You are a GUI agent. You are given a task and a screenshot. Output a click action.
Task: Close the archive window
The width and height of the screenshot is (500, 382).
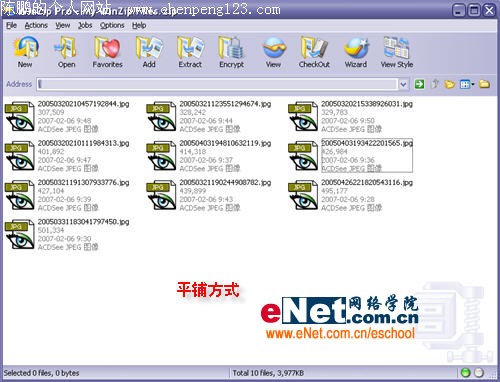click(489, 11)
